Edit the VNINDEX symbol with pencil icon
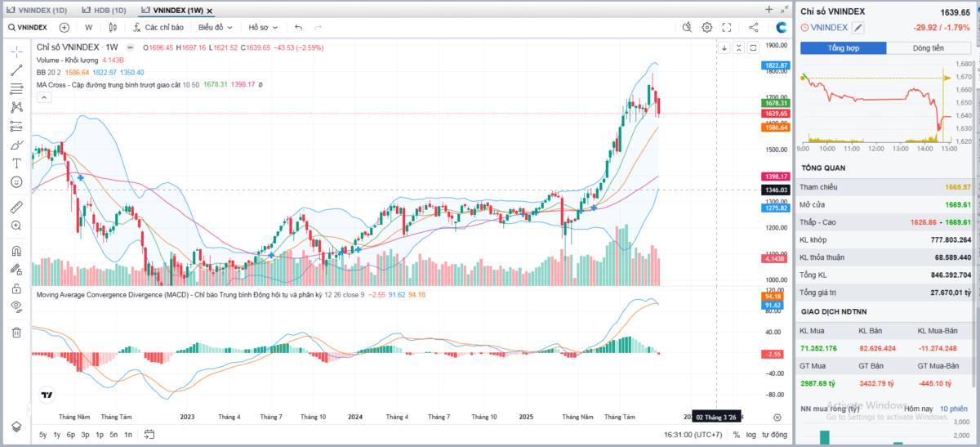 pyautogui.click(x=858, y=27)
